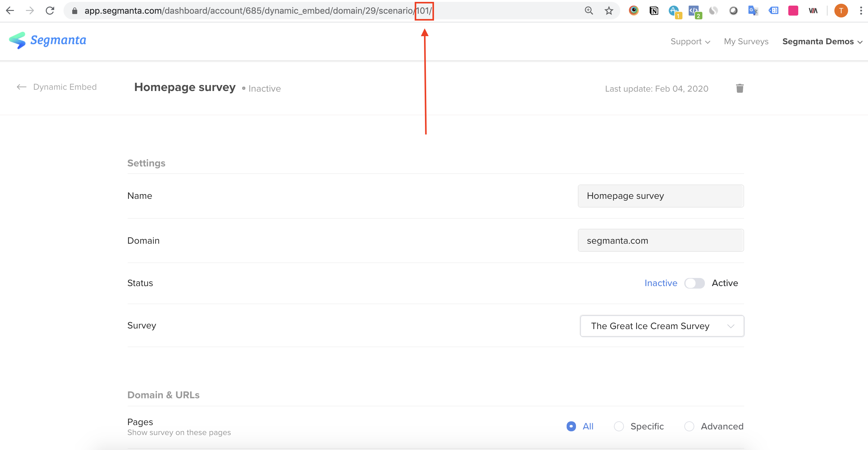Click the Domain field segmanta.com
The height and width of the screenshot is (450, 868).
pos(660,241)
